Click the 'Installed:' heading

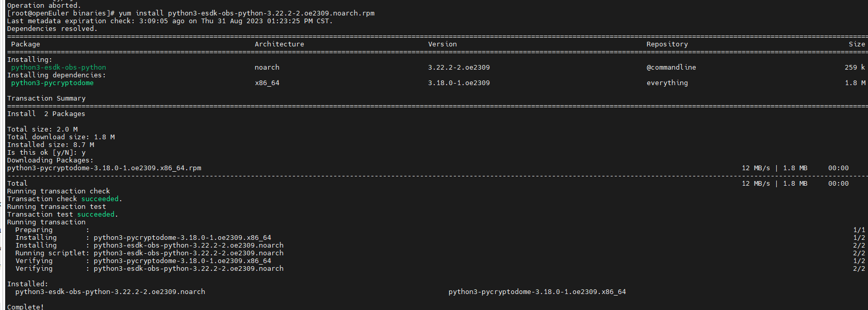[27, 284]
